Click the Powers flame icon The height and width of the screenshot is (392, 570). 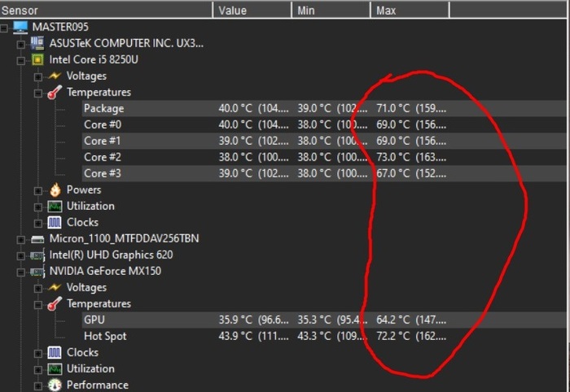point(55,189)
